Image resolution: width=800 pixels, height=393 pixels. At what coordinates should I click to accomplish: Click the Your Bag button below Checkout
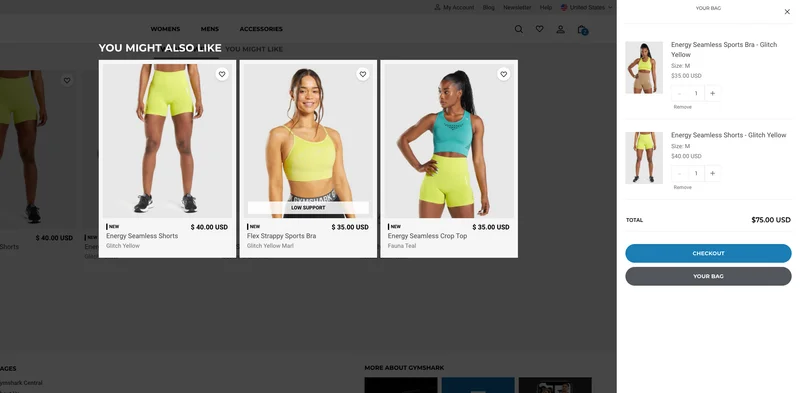click(708, 276)
